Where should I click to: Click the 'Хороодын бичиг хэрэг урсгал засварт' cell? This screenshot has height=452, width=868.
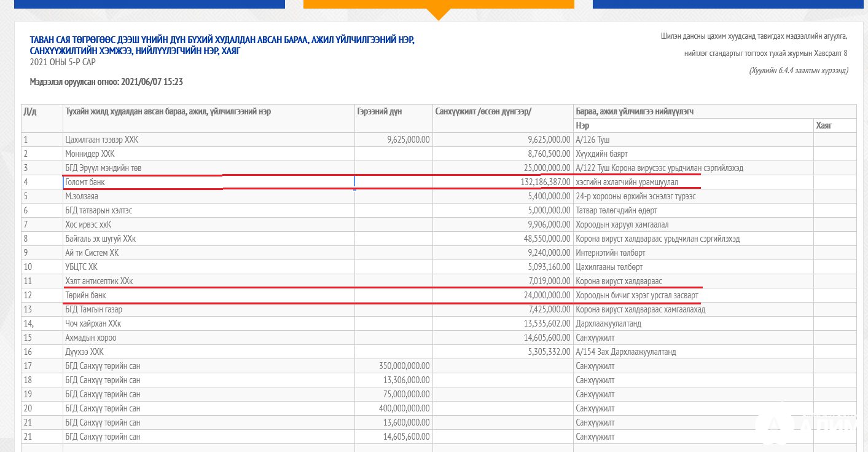point(694,295)
